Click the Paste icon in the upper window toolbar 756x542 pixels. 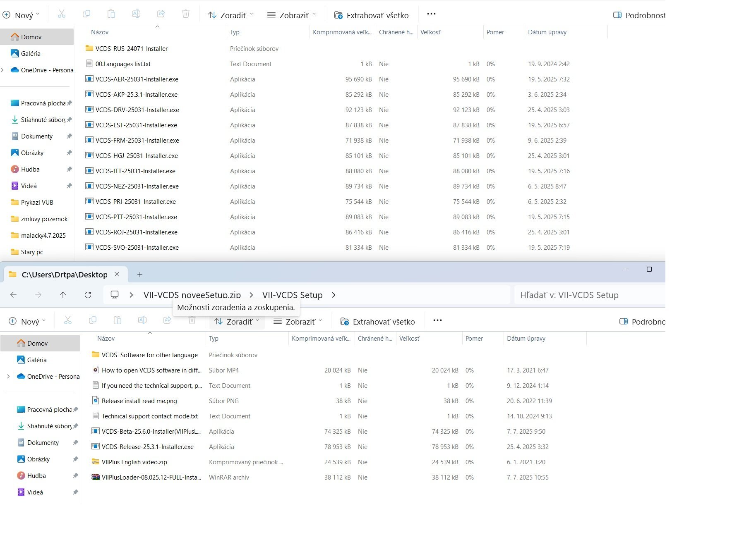click(x=111, y=14)
